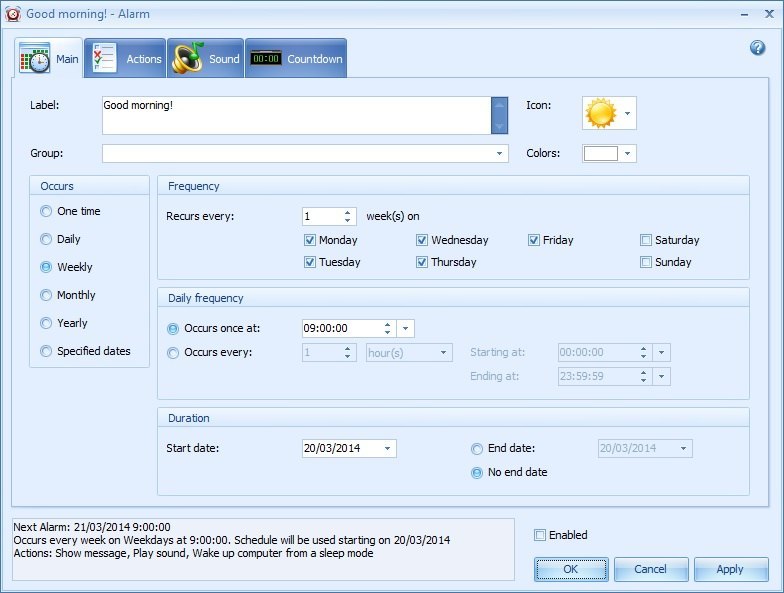Click the Sound tab speaker icon
Image resolution: width=784 pixels, height=593 pixels.
[187, 58]
